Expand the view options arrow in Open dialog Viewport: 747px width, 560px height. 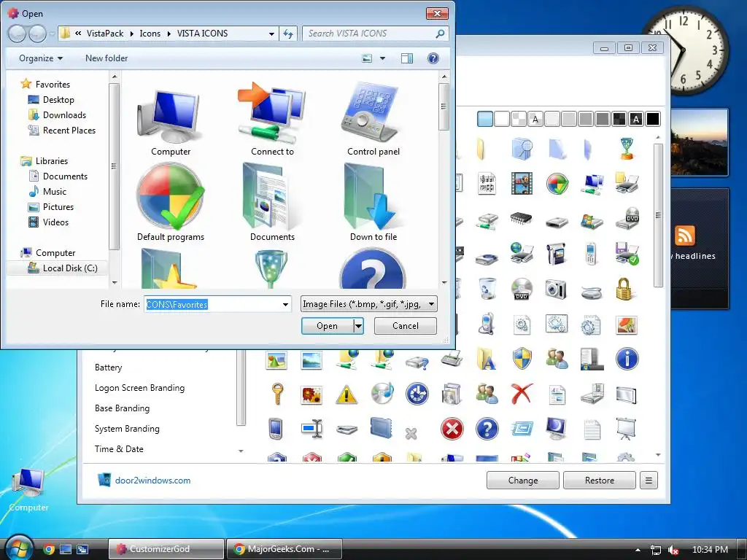[x=382, y=58]
